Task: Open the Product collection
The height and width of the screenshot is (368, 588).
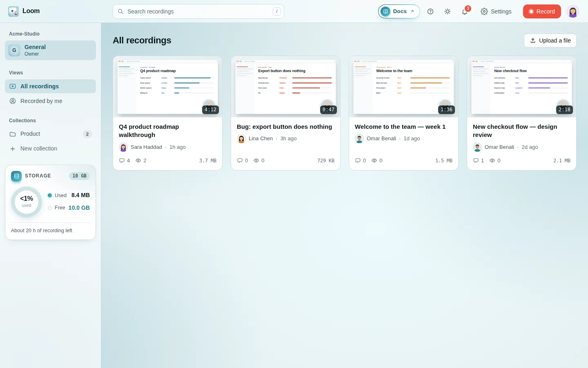Action: [51, 134]
